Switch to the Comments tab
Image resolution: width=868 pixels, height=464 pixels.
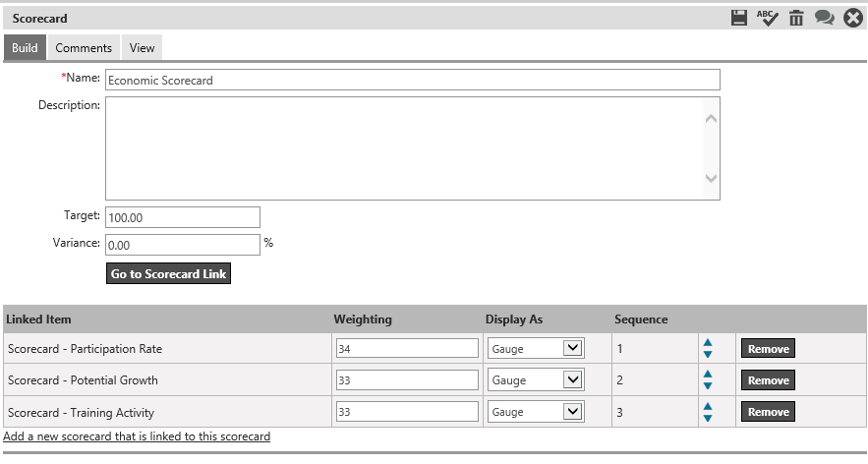point(84,47)
